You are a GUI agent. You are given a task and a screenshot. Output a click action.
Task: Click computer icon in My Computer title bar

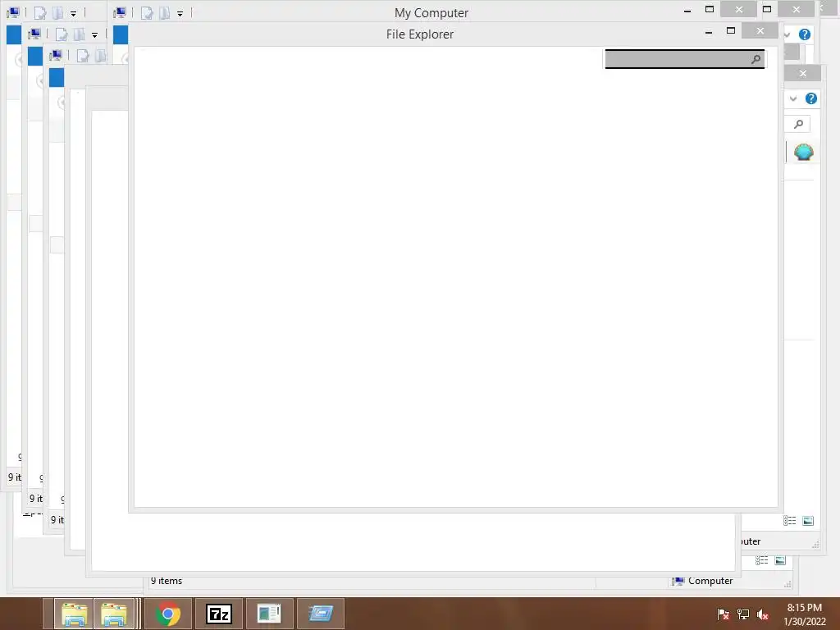point(120,12)
